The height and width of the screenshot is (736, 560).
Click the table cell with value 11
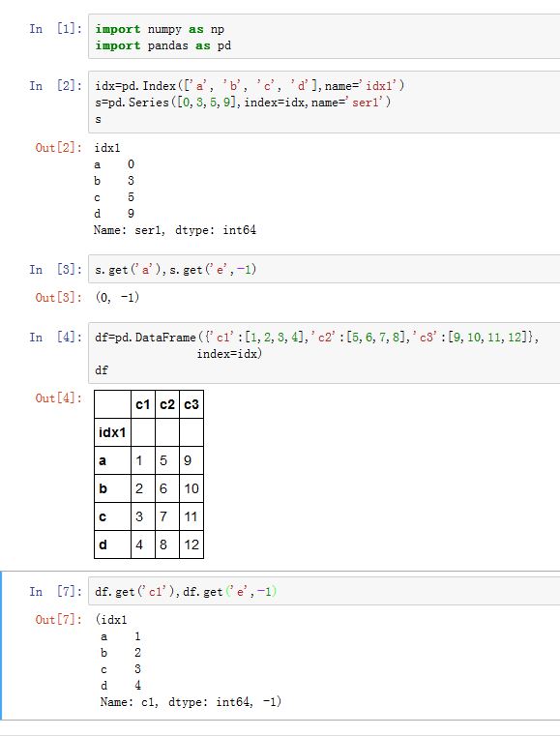[x=192, y=516]
